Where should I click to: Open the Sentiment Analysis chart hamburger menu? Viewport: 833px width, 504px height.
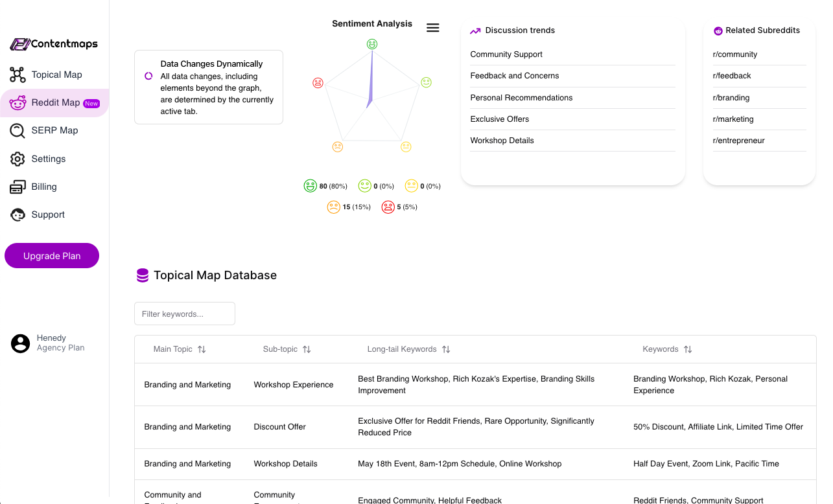[x=433, y=28]
